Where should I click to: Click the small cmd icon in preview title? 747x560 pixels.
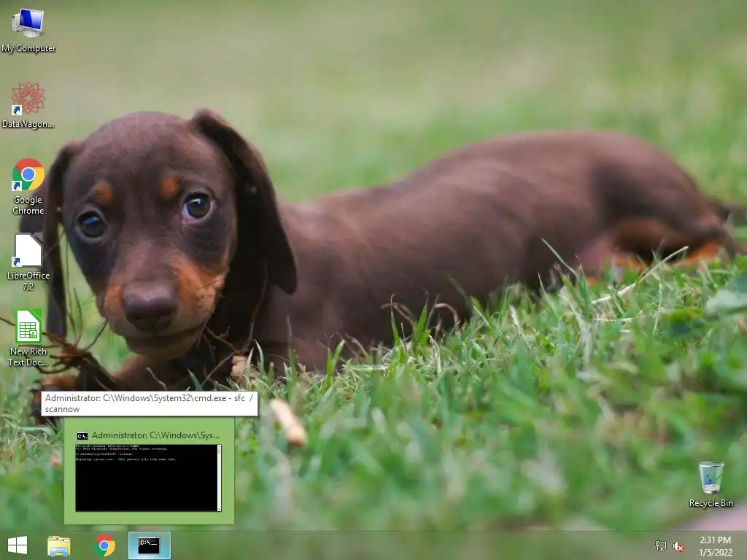pyautogui.click(x=82, y=436)
